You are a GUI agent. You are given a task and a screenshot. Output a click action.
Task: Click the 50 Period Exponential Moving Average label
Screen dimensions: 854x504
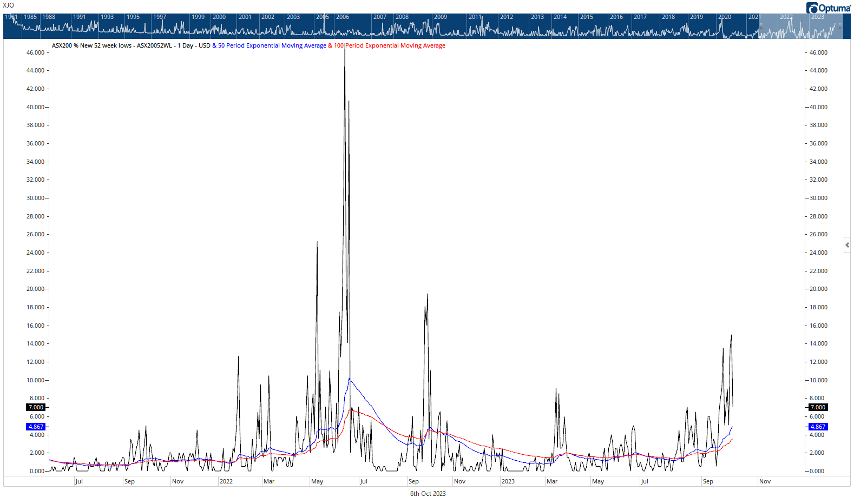click(x=272, y=46)
